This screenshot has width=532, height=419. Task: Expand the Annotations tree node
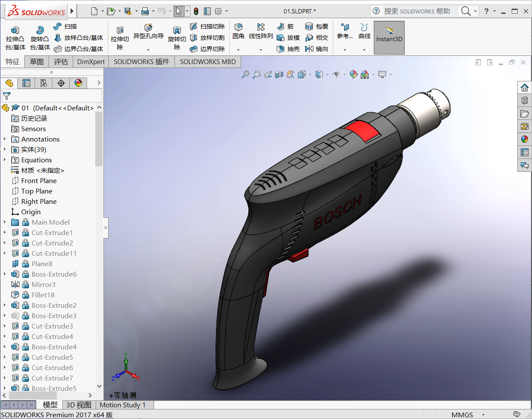coord(5,139)
